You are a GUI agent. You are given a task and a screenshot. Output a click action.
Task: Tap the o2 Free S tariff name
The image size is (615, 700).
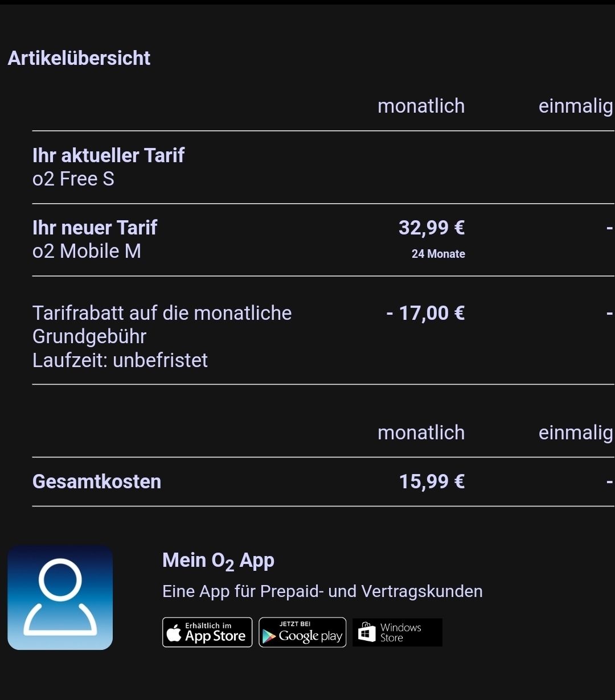[x=73, y=179]
